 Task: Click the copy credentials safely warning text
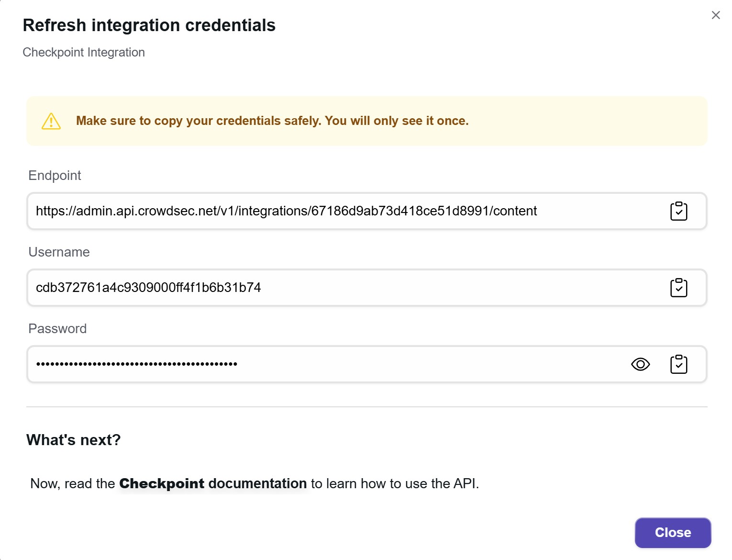272,121
